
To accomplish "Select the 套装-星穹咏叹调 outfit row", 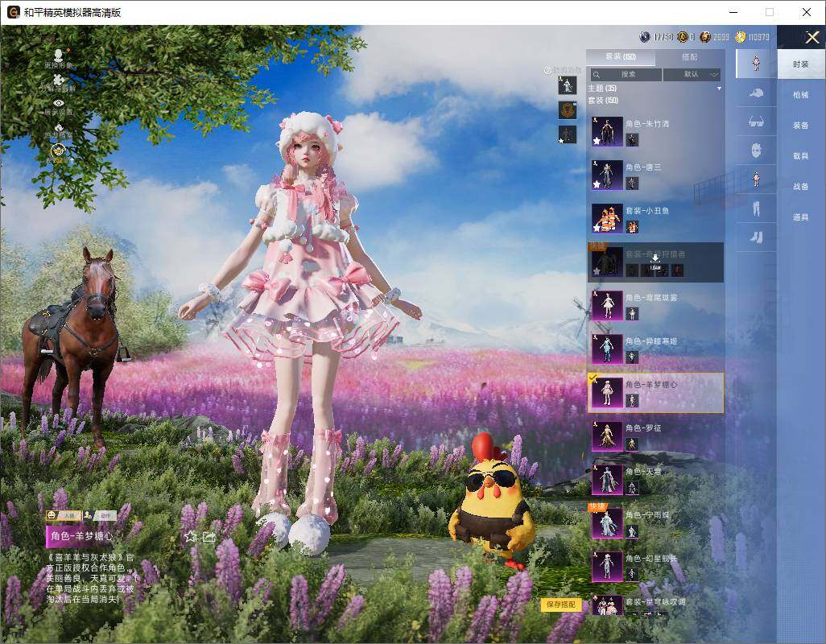I will 655,605.
